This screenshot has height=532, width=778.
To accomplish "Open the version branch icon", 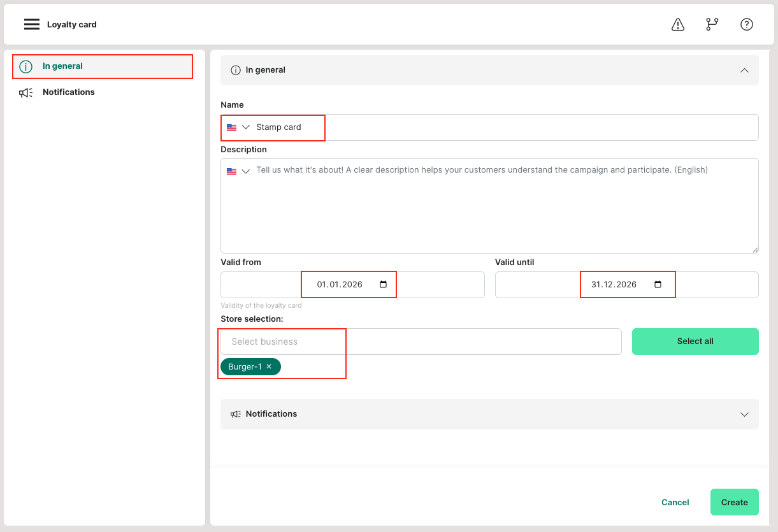I will tap(712, 24).
